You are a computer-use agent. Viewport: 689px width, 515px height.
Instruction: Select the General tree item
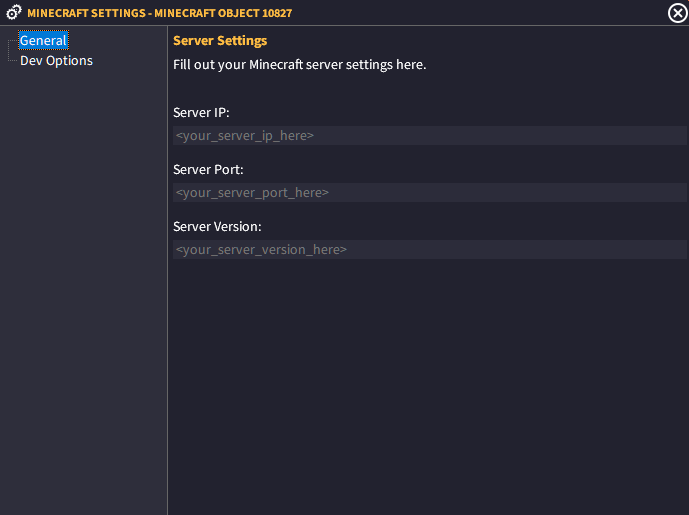click(43, 40)
